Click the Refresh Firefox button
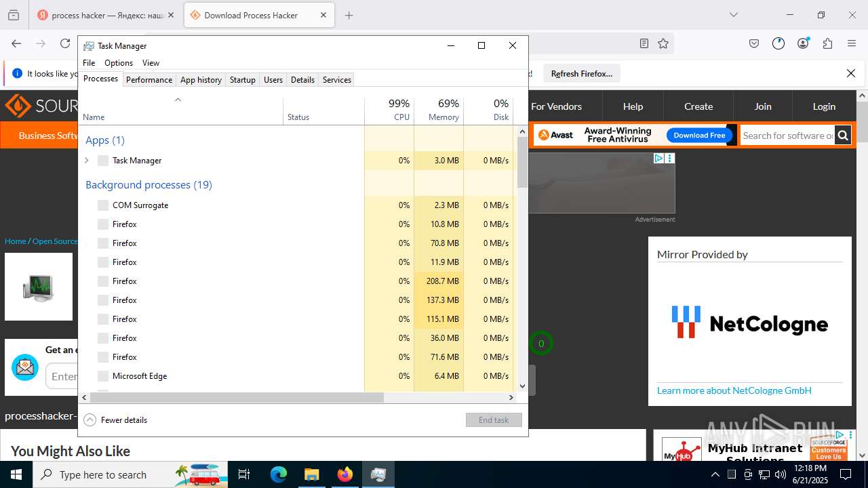Screen dimensions: 868x488 582,73
